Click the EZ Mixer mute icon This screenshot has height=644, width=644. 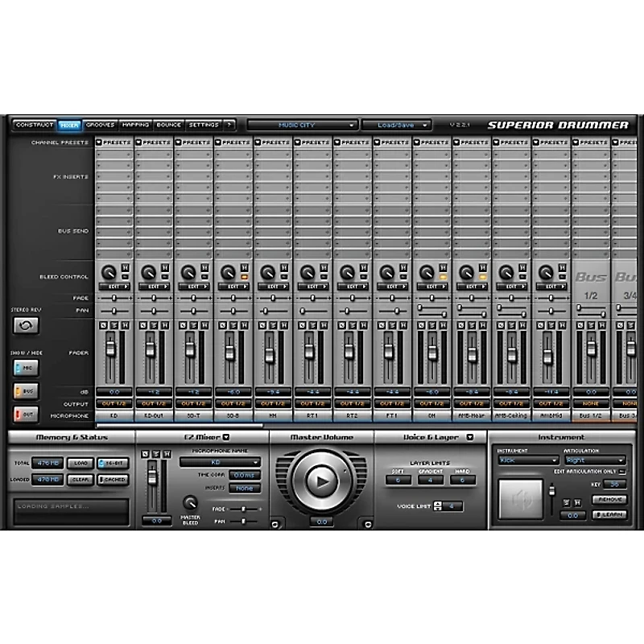coord(167,454)
